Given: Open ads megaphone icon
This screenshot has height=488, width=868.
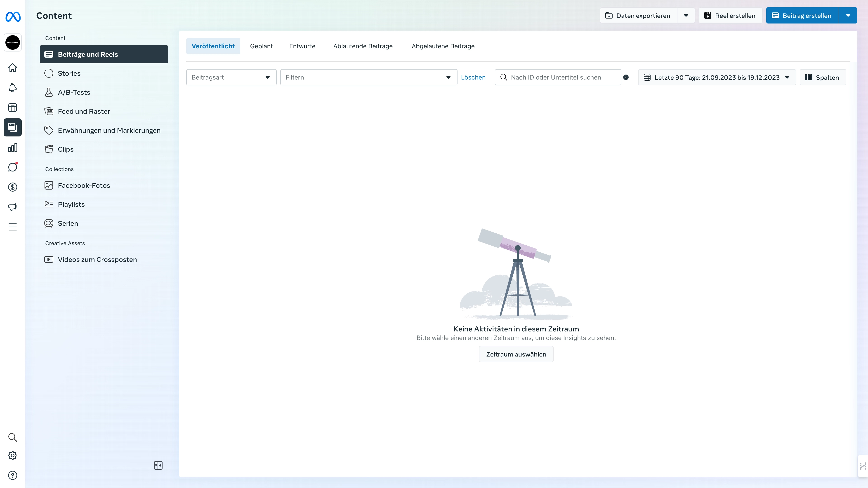Looking at the screenshot, I should click(13, 207).
